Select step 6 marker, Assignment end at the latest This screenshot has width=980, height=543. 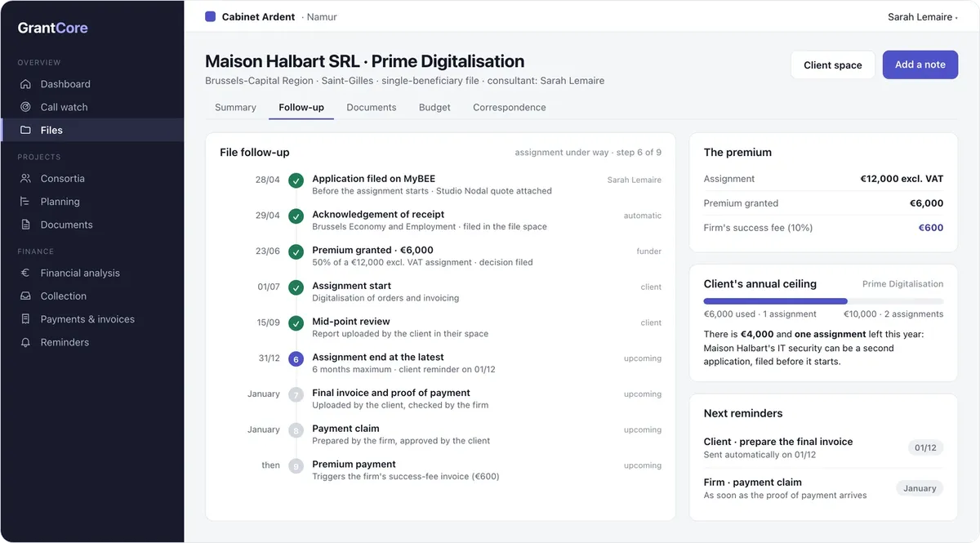click(x=296, y=358)
